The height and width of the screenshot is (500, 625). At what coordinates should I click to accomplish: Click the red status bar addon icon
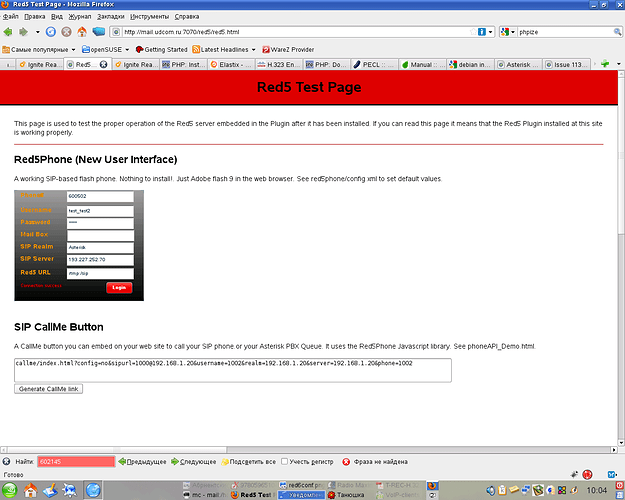point(587,474)
